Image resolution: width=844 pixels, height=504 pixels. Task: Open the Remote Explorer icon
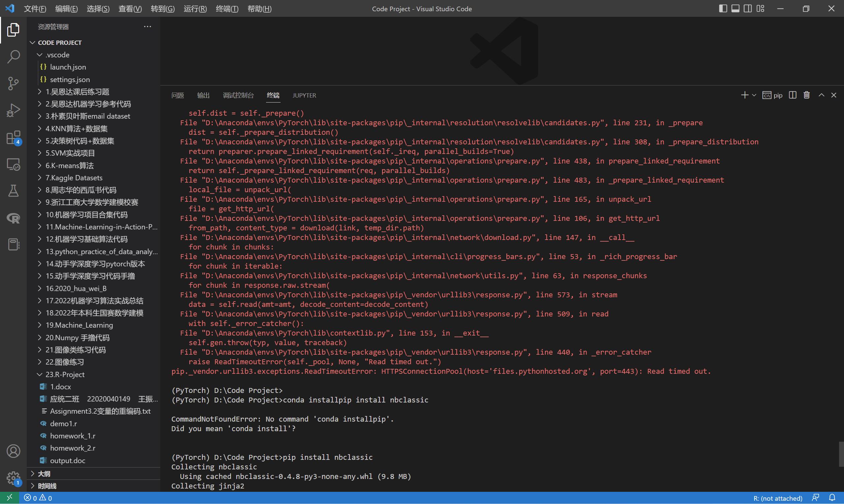[13, 164]
